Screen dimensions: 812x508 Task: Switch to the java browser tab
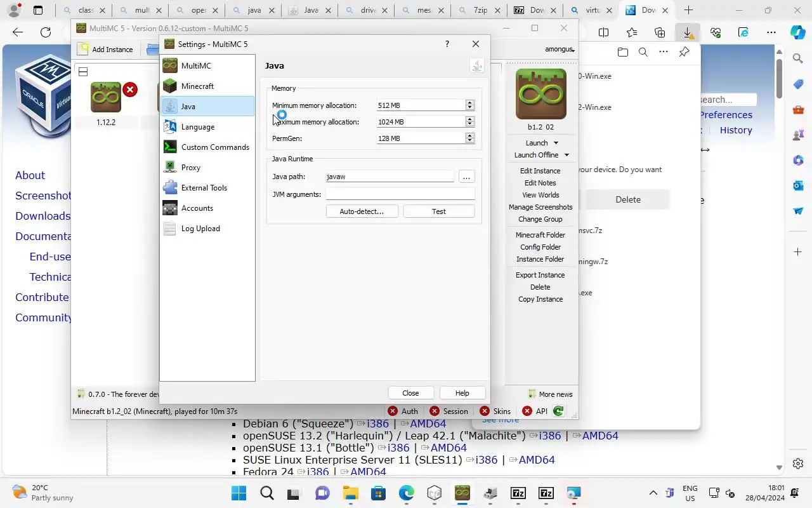coord(253,10)
